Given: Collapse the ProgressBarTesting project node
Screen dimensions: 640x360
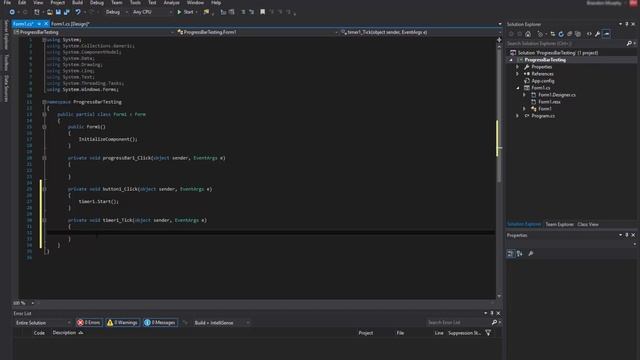Looking at the screenshot, I should (511, 60).
